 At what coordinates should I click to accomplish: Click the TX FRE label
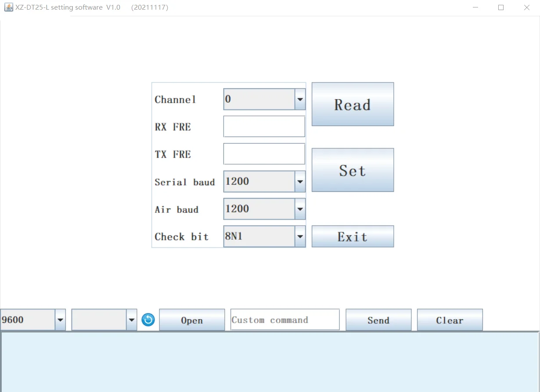pos(173,155)
